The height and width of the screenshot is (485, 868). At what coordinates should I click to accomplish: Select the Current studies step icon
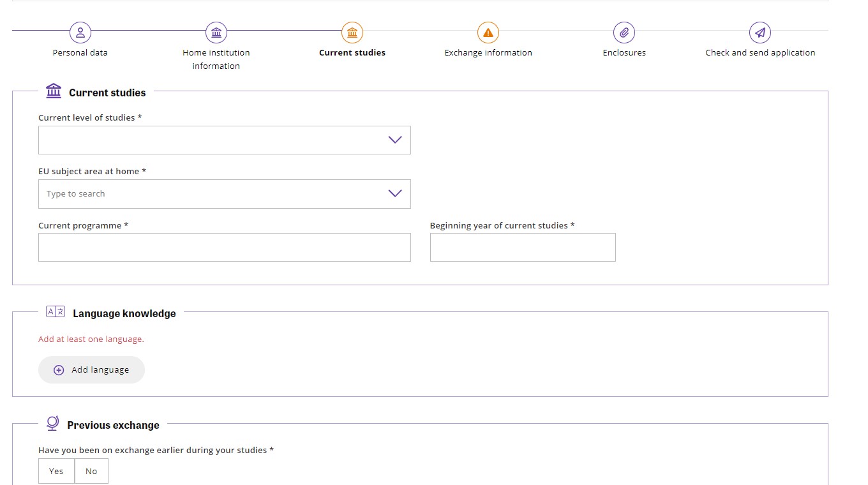pyautogui.click(x=352, y=32)
